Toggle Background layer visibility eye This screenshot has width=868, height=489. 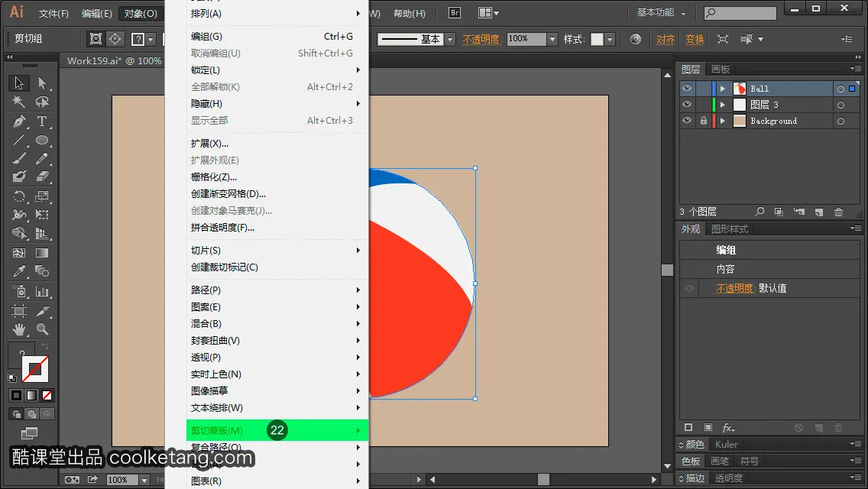point(687,120)
